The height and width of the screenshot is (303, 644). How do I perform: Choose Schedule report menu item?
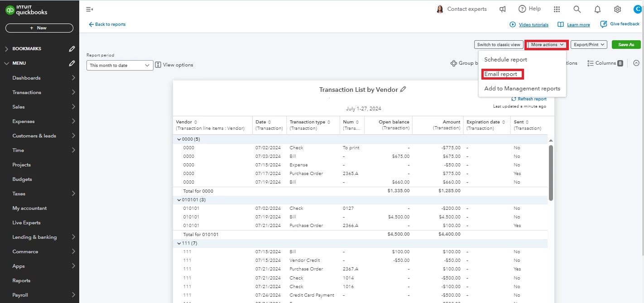point(505,60)
